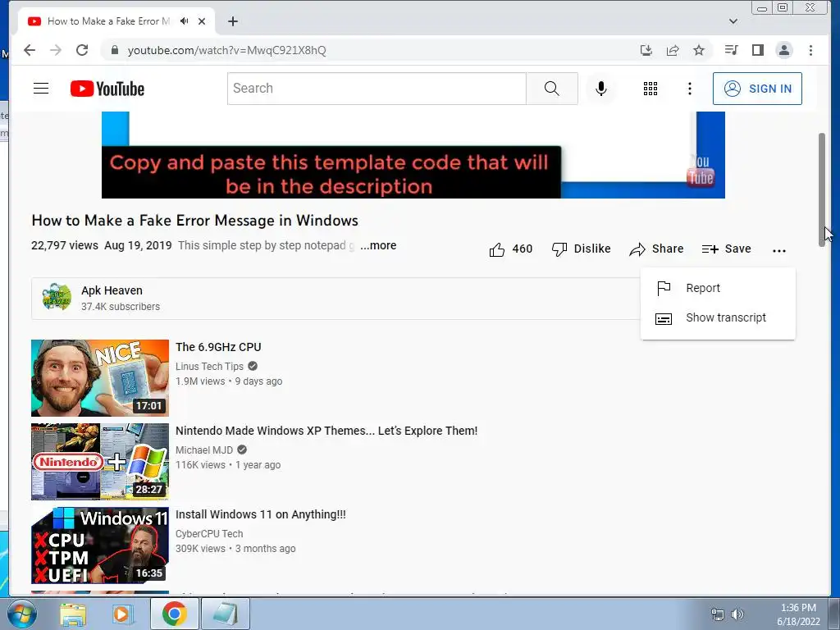Image resolution: width=840 pixels, height=630 pixels.
Task: Click the page vertical scrollbar thumb
Action: click(x=822, y=189)
